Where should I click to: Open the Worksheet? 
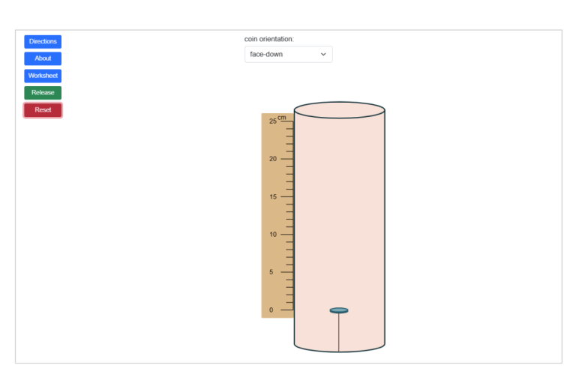coord(43,76)
